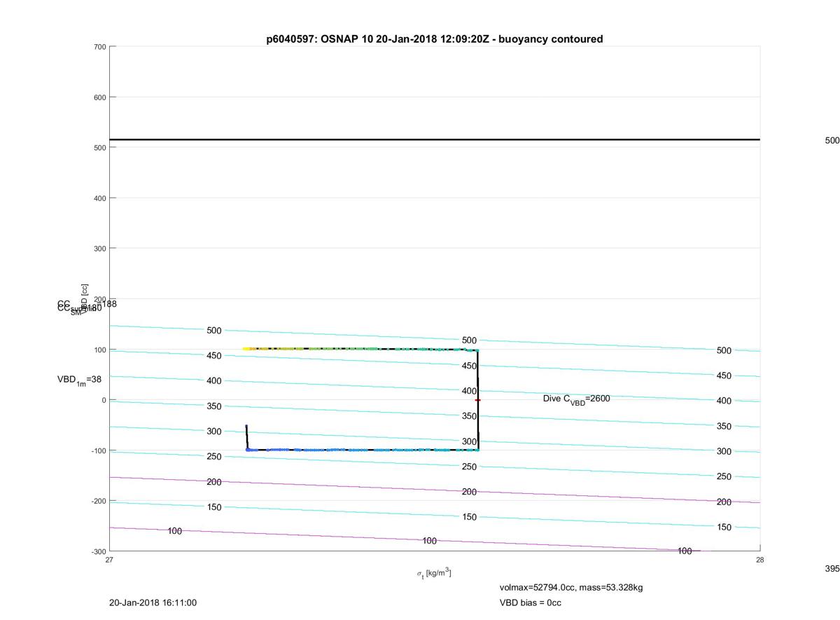Click the 450 contour label in the right label column
This screenshot has width=840, height=620.
[x=724, y=376]
